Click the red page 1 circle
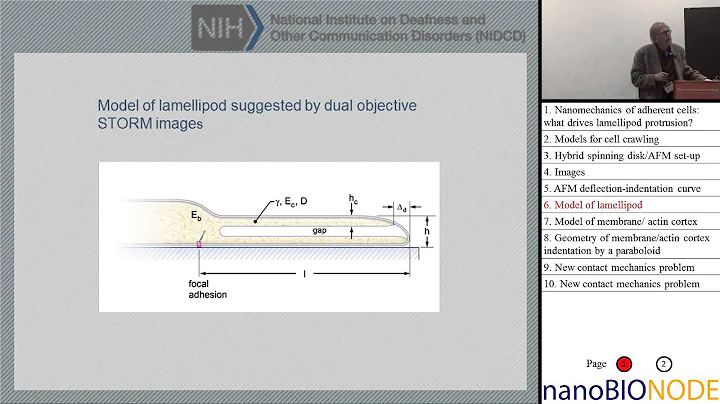This screenshot has height=404, width=720. [x=624, y=364]
